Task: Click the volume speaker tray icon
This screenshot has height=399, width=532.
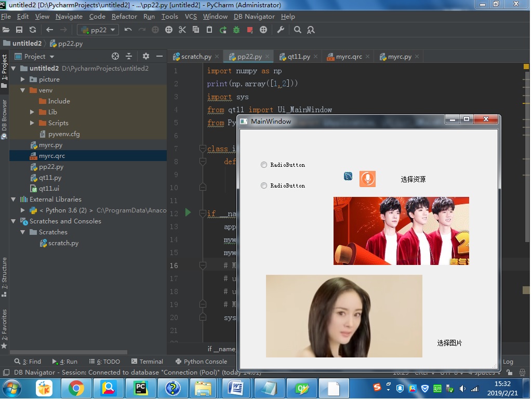Action: click(x=462, y=389)
